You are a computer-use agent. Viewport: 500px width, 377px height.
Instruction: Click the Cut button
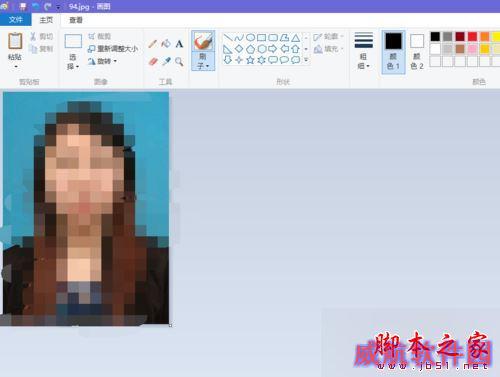[42, 36]
